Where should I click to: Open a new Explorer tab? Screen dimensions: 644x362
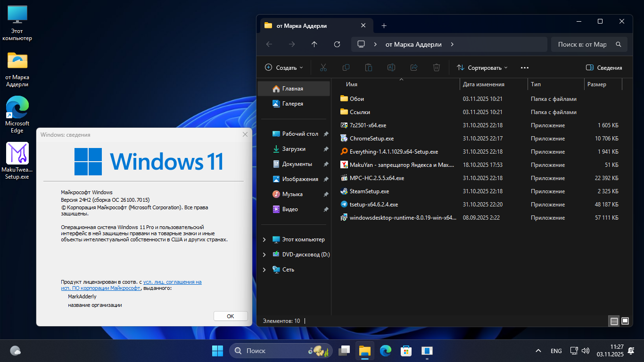384,25
